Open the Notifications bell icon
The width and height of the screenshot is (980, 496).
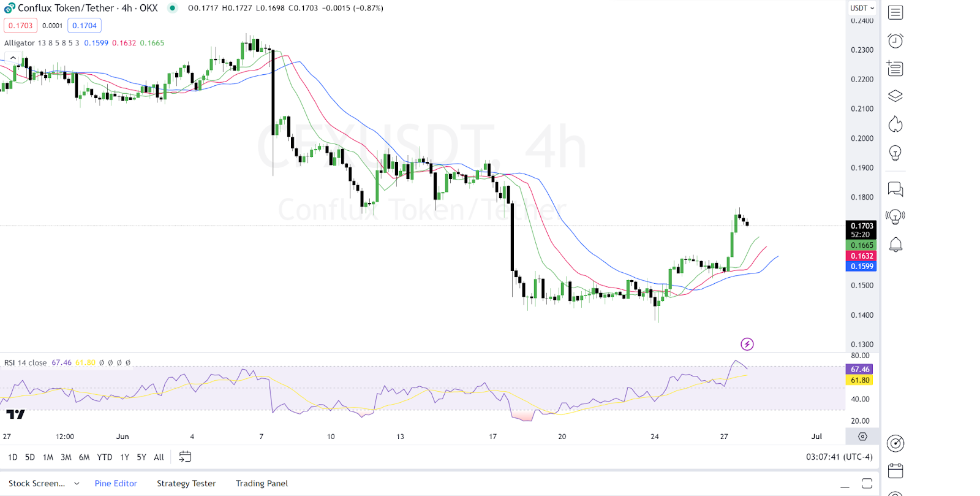(x=895, y=245)
